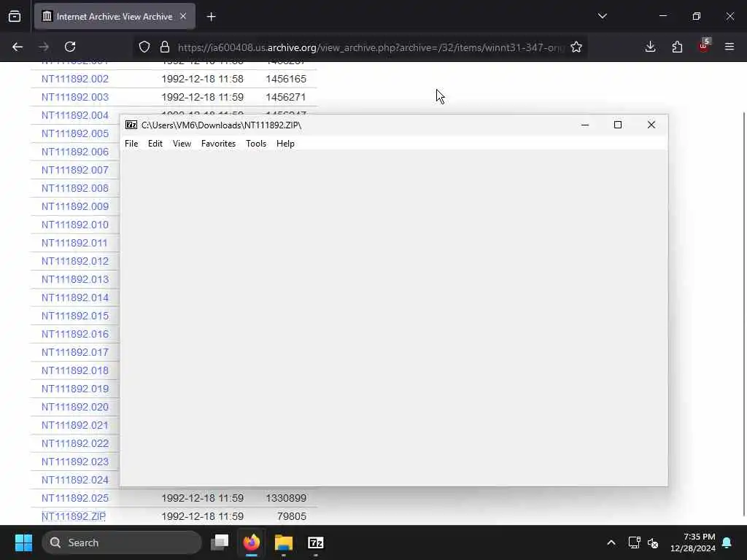
Task: Click the 7-Zip title bar app icon
Action: click(131, 125)
